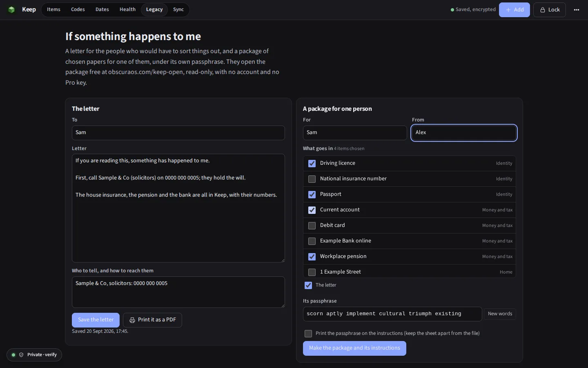588x368 pixels.
Task: Check the Debit card item
Action: 312,226
